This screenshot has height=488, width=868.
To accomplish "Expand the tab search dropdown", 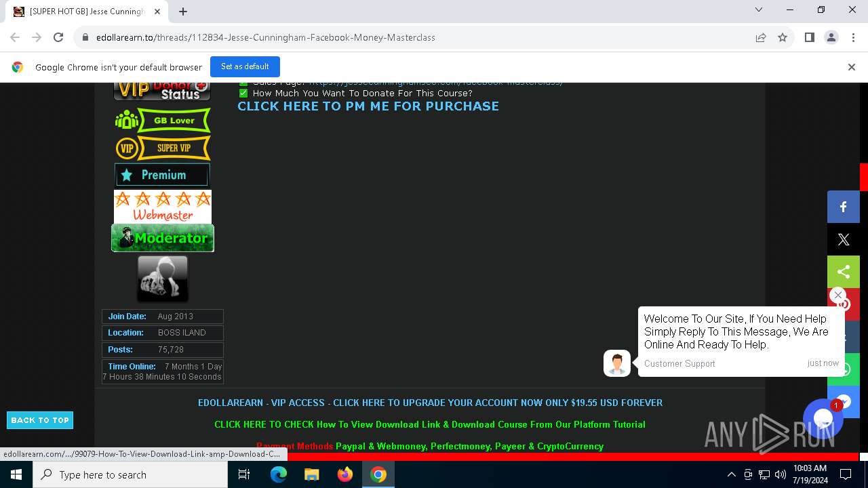I will click(759, 9).
